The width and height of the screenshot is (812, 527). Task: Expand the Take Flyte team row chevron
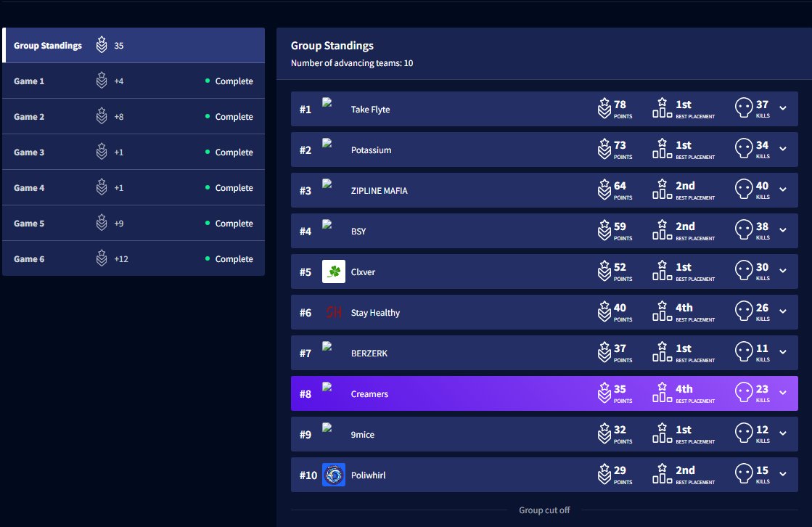point(783,108)
